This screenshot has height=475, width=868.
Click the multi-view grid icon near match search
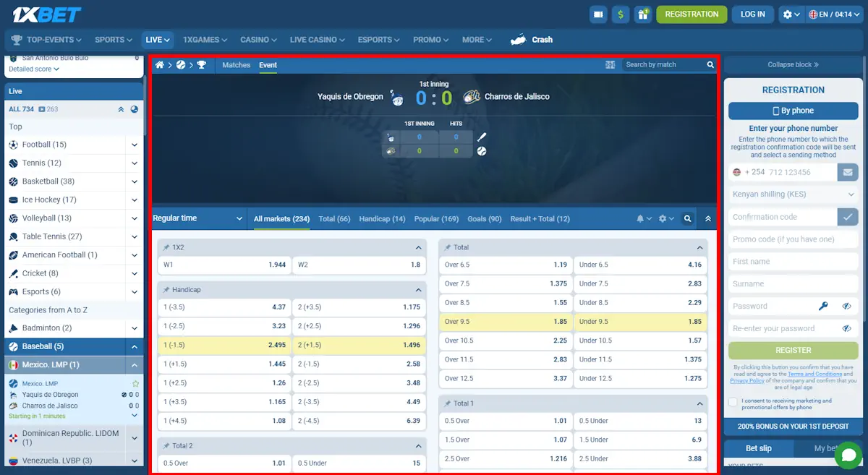610,64
